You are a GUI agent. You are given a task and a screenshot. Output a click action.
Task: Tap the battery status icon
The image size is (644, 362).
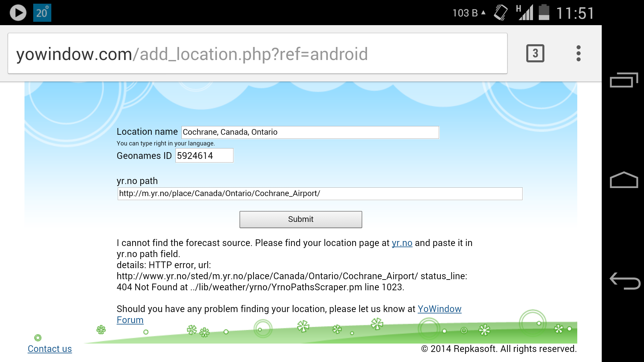[544, 13]
